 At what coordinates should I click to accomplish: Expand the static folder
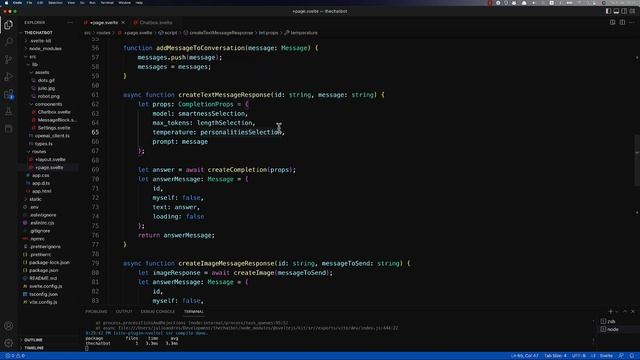pyautogui.click(x=35, y=199)
